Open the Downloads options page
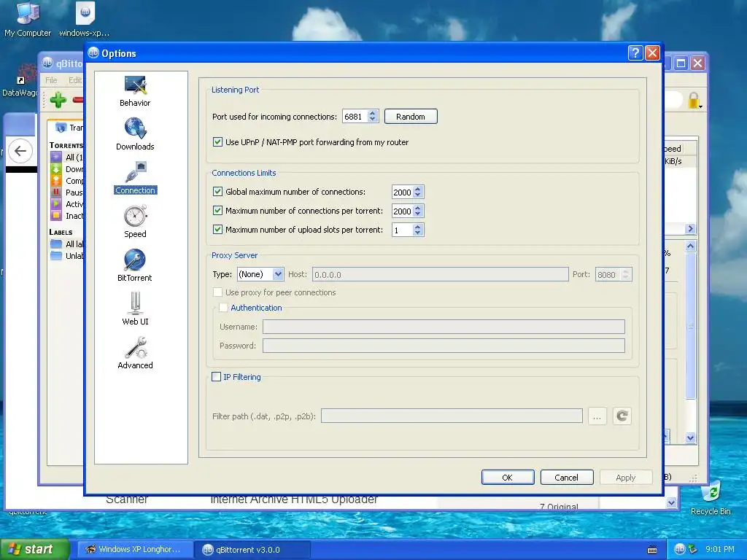The image size is (747, 560). point(135,135)
